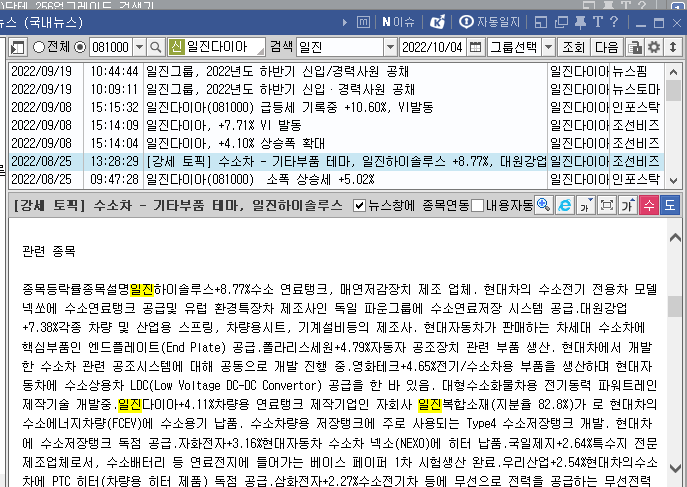
Task: Click the fit-to-screen frame icon
Action: tap(607, 205)
